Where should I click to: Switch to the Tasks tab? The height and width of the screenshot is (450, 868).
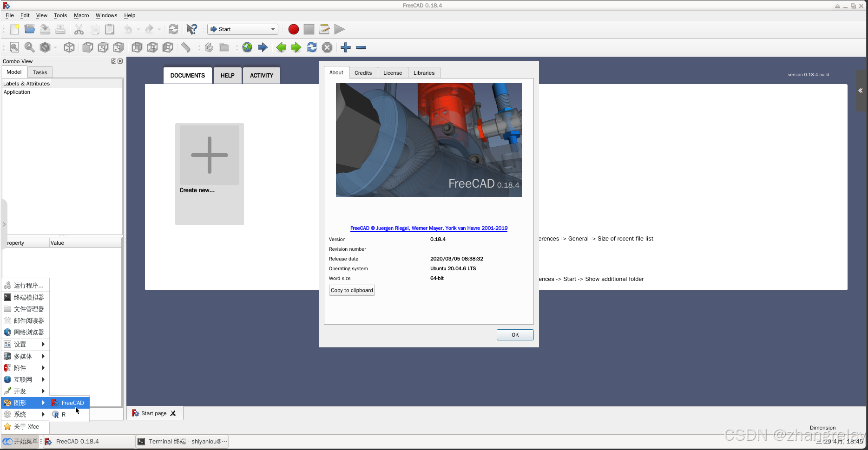pyautogui.click(x=40, y=72)
